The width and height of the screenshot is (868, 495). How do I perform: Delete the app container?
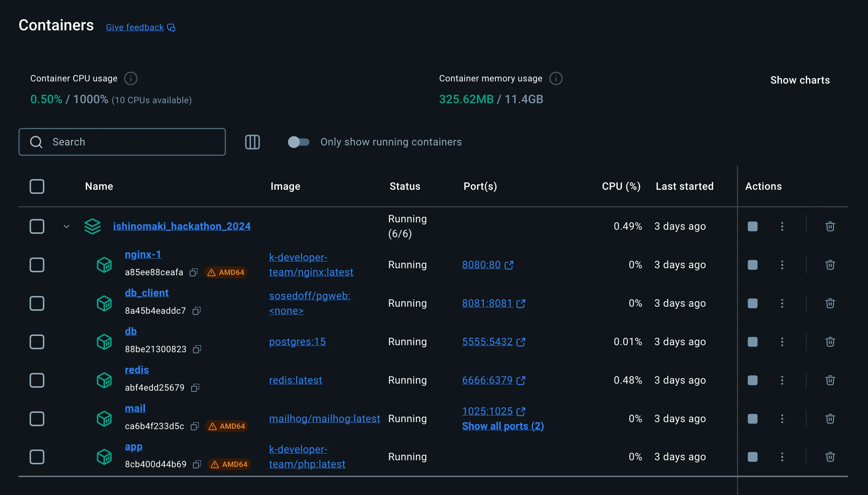coord(830,457)
